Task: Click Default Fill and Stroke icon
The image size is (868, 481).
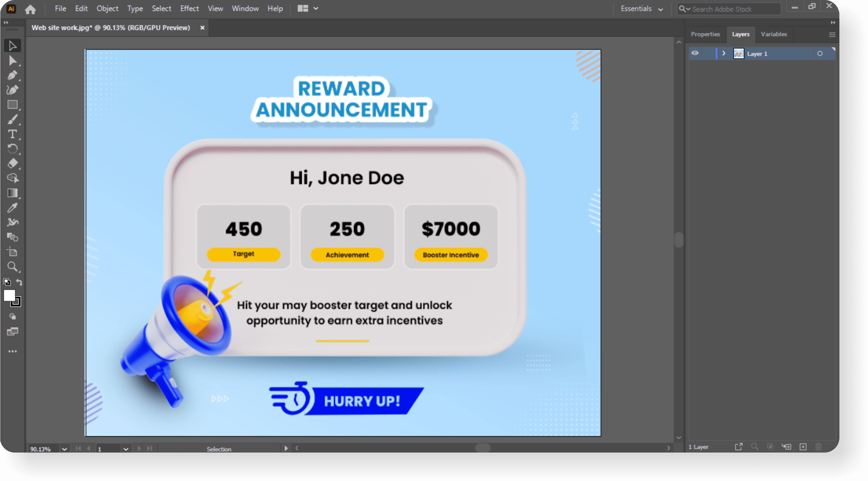Action: pyautogui.click(x=7, y=282)
